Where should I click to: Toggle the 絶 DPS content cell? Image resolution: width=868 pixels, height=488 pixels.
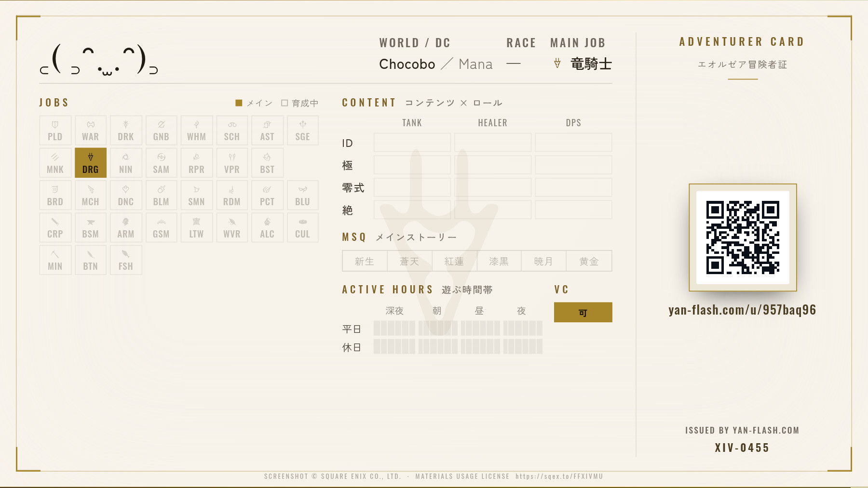pos(573,210)
